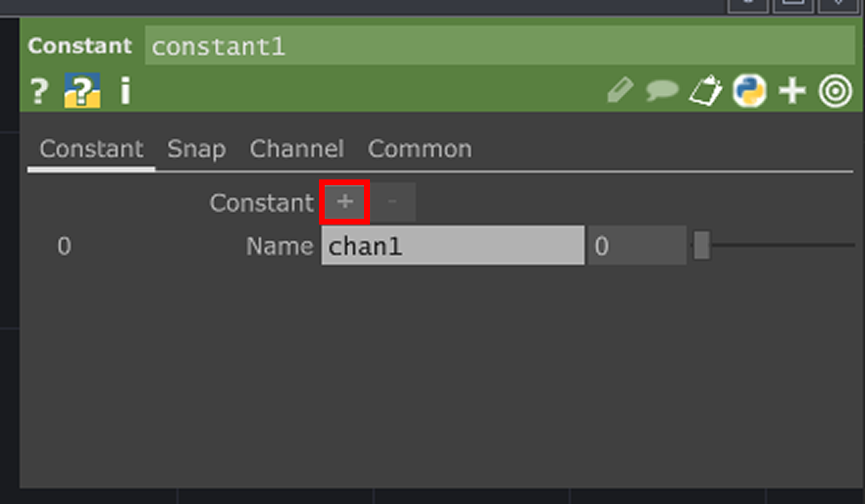This screenshot has height=504, width=865.
Task: Switch to the Channel tab
Action: tap(297, 149)
